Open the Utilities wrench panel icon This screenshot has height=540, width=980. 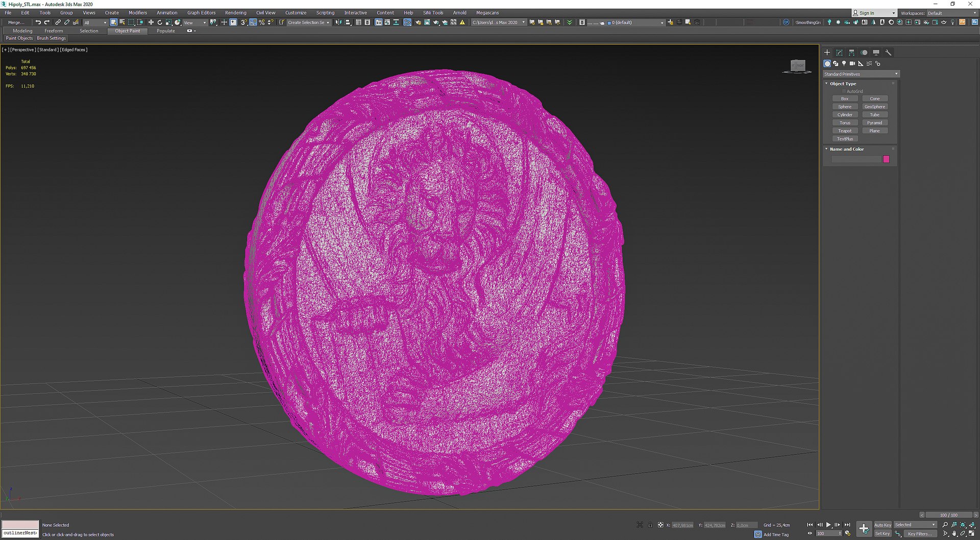point(888,53)
